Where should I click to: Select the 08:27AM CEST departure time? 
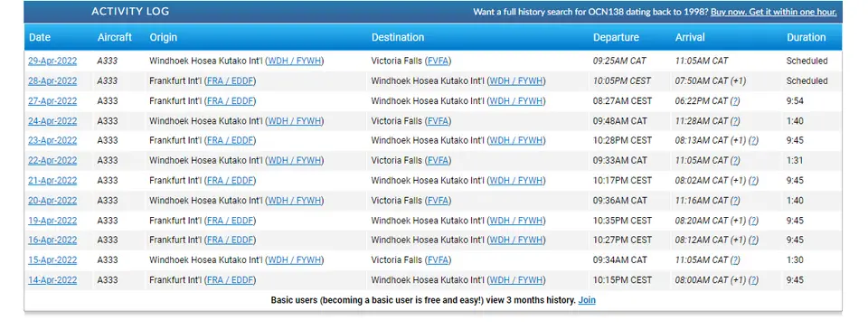tap(622, 100)
